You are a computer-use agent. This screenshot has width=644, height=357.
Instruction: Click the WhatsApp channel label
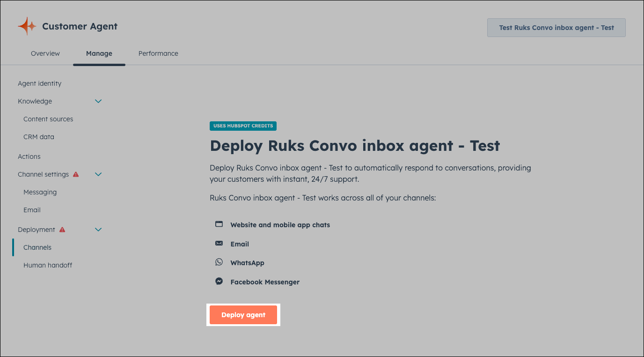tap(248, 263)
